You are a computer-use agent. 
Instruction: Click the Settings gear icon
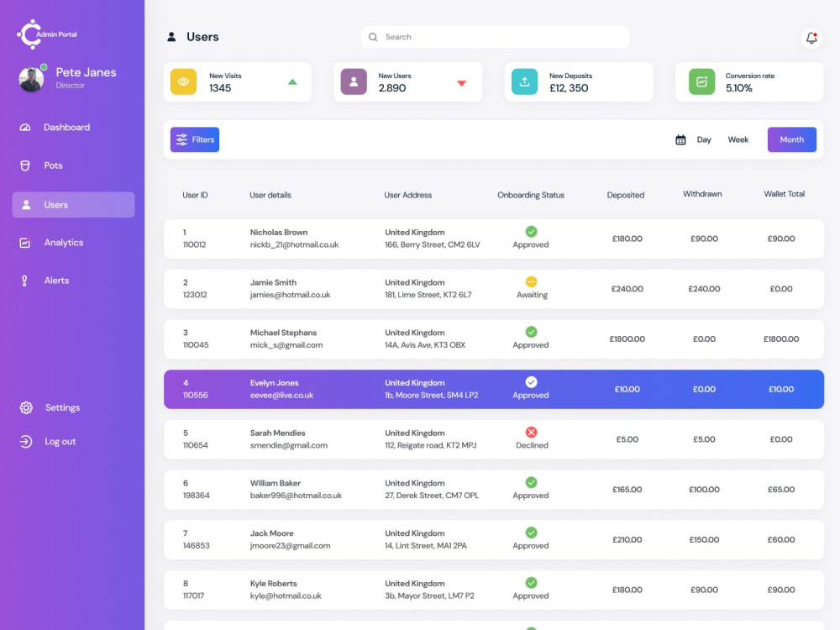tap(26, 407)
